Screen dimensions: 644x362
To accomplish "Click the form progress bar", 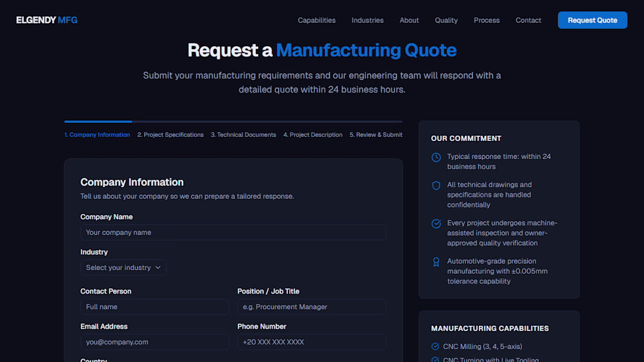I will click(x=233, y=122).
